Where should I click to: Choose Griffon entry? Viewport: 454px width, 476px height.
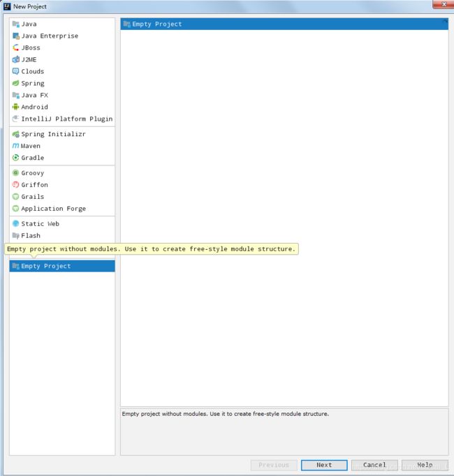62,184
